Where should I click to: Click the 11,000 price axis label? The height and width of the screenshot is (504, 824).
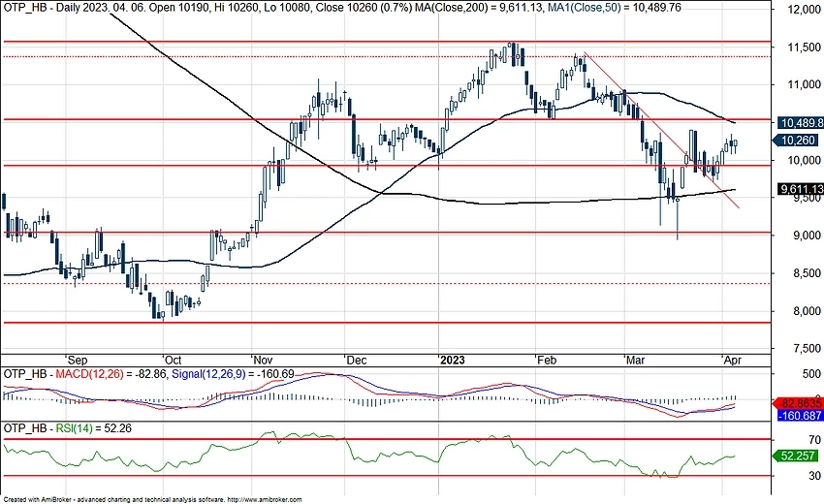coord(804,84)
